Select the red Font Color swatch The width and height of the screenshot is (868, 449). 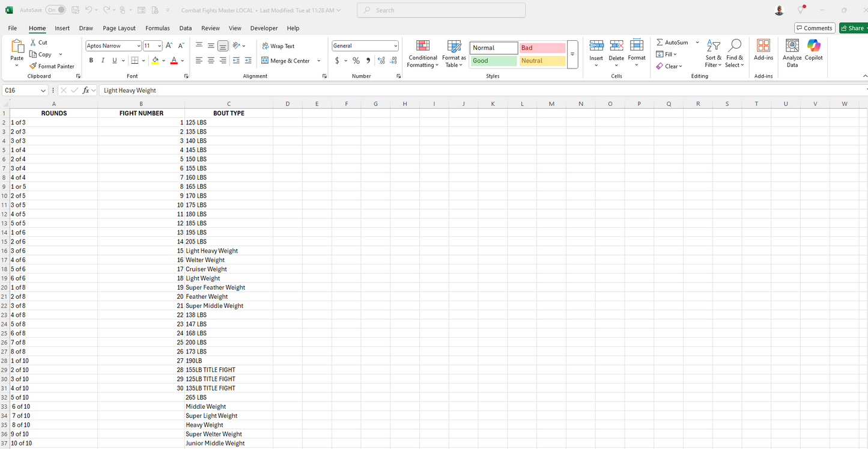point(174,61)
